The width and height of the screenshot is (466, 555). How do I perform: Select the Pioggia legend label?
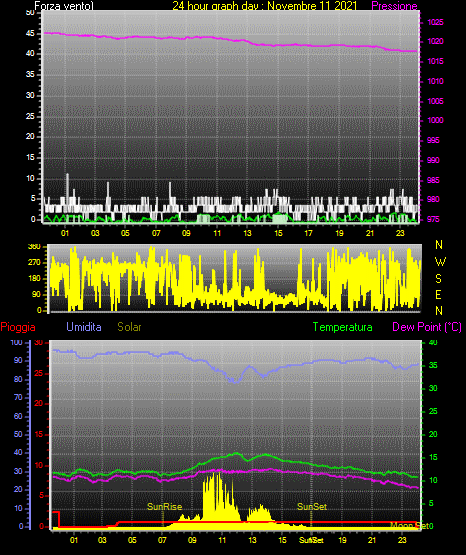coord(18,327)
